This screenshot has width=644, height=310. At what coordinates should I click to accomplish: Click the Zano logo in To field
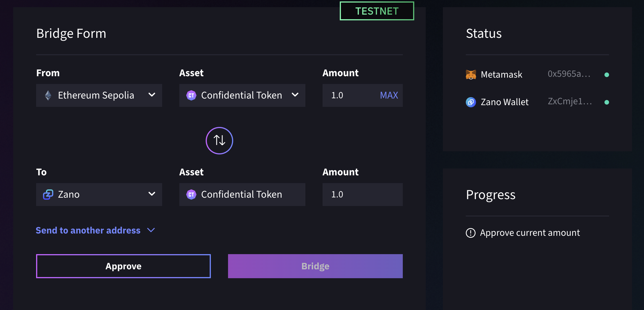pyautogui.click(x=48, y=195)
